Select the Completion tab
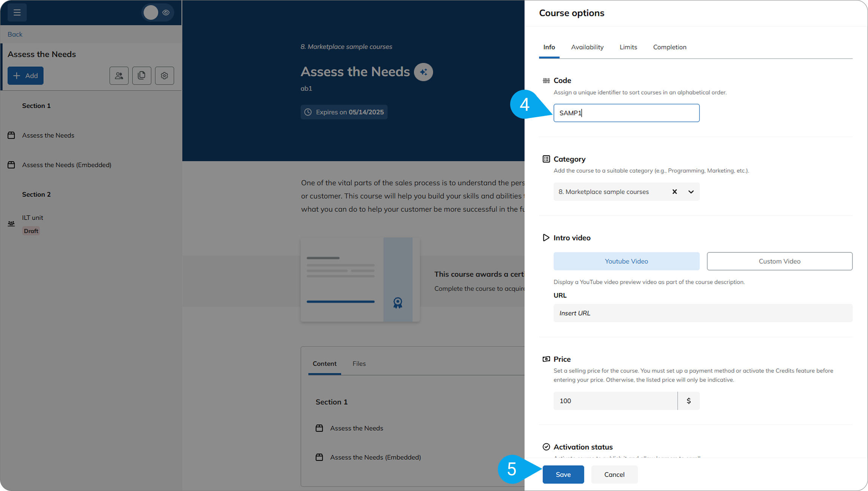This screenshot has height=491, width=868. 670,47
